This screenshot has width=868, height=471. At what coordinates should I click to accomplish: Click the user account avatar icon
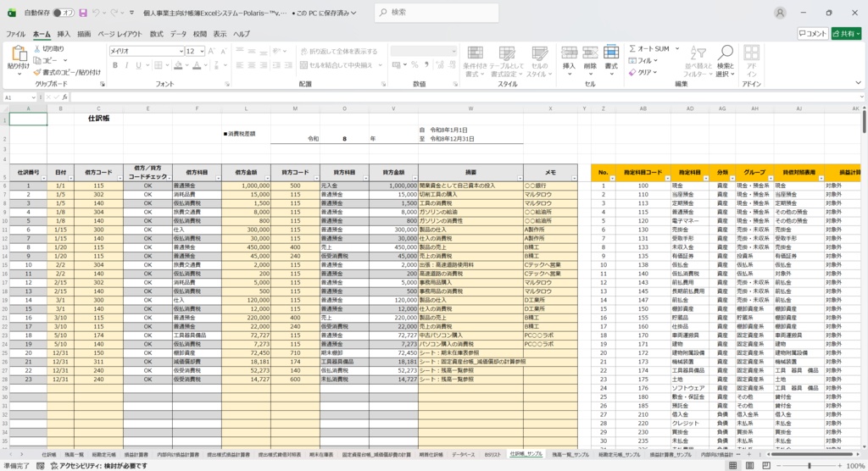pyautogui.click(x=780, y=13)
